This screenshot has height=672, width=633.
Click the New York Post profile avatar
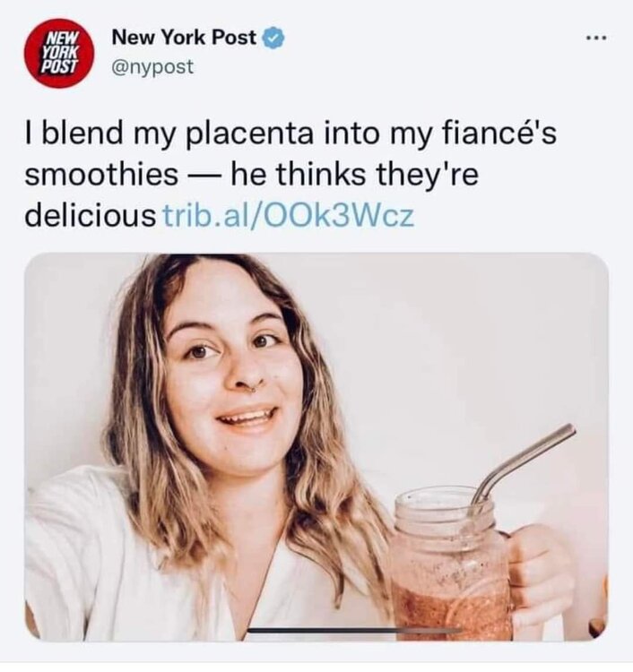point(59,53)
